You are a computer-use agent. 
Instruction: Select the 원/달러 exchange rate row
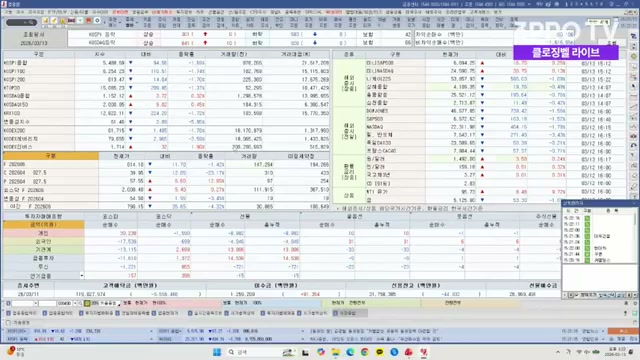pos(496,159)
